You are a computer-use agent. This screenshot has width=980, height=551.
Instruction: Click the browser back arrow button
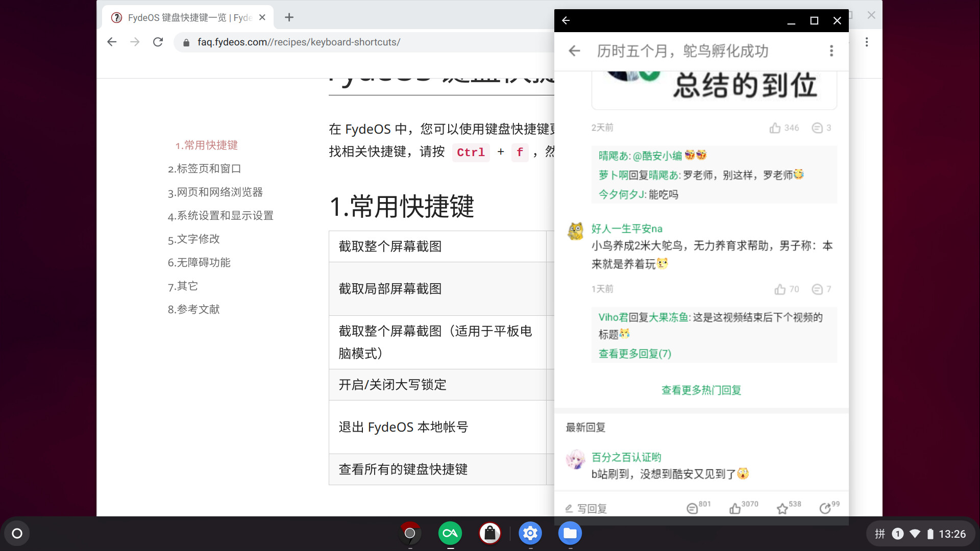[112, 42]
